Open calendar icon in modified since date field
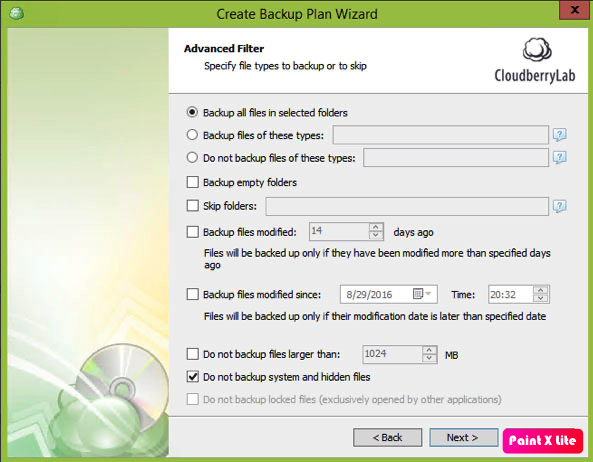 (418, 294)
